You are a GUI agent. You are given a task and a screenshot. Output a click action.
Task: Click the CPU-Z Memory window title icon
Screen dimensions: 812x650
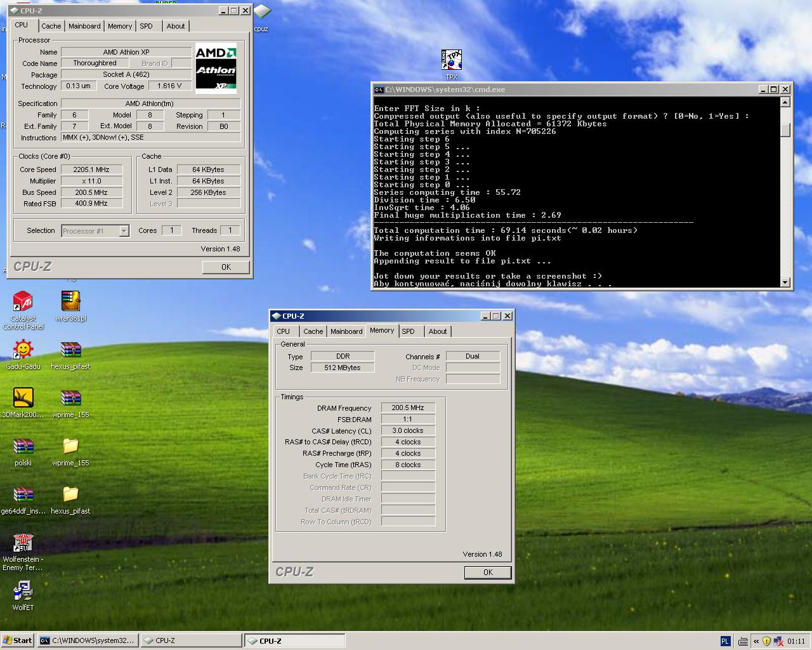(x=277, y=316)
